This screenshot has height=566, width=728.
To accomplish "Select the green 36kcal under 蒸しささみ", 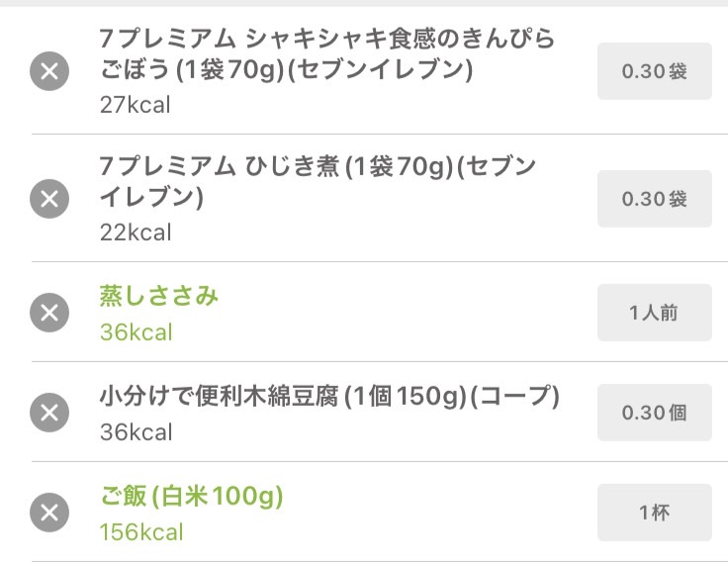I will [136, 332].
